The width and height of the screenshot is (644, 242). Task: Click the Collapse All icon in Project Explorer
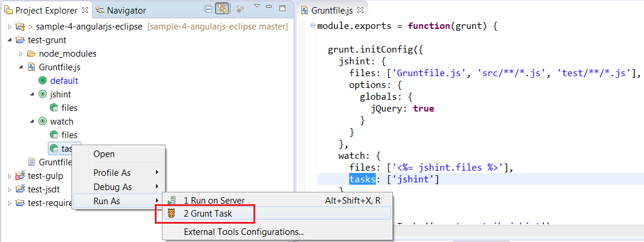point(208,9)
